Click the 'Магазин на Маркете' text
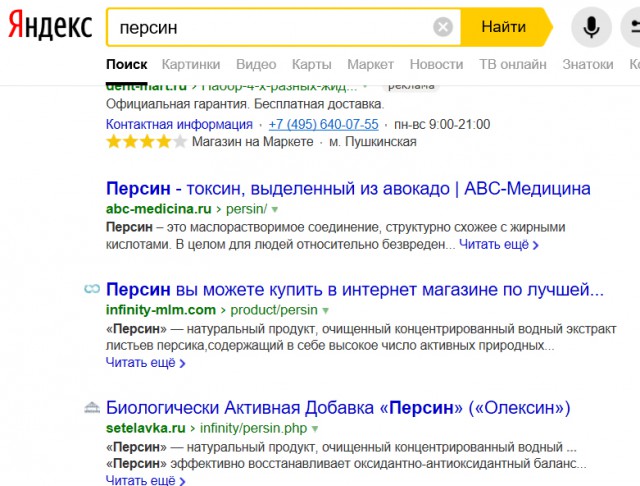This screenshot has width=640, height=486. (x=253, y=142)
